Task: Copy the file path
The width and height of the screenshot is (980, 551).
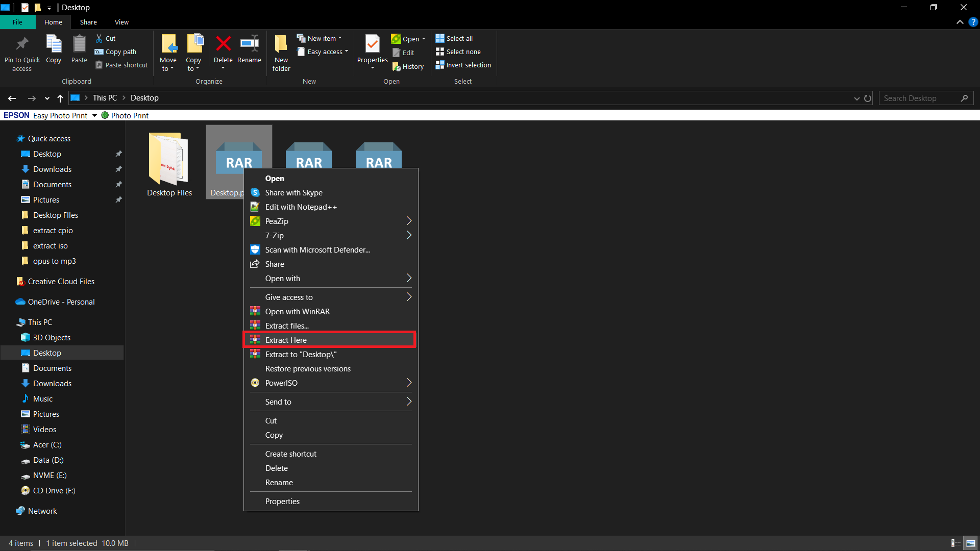Action: pyautogui.click(x=115, y=52)
